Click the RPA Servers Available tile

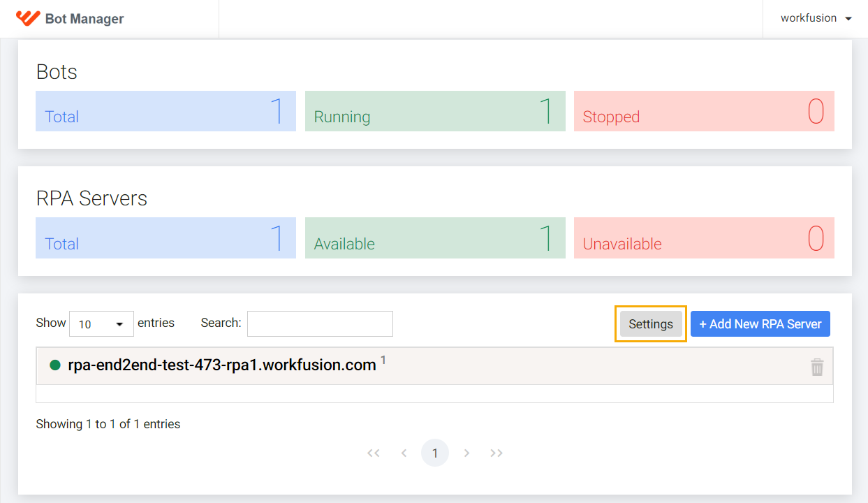435,238
